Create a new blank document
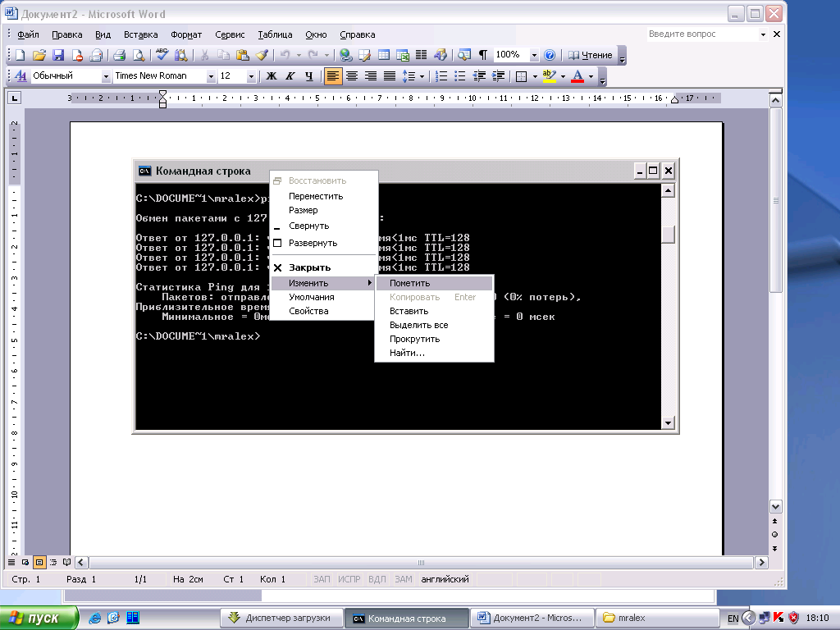 (x=20, y=55)
